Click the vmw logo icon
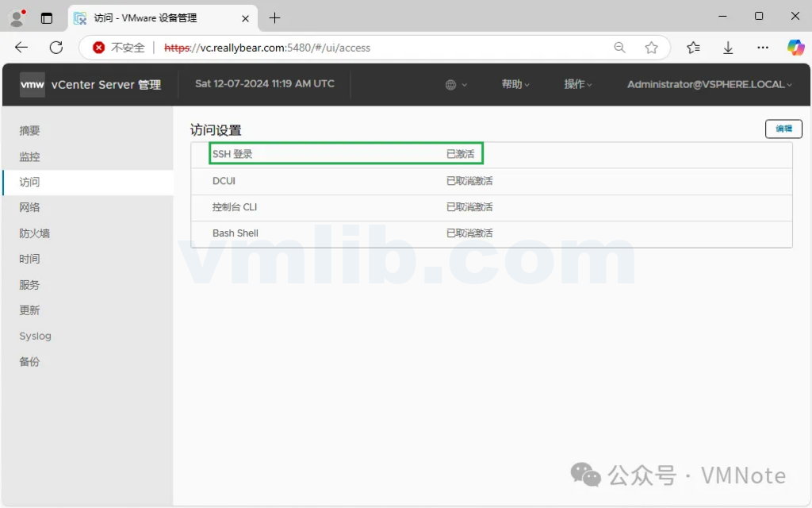 (x=33, y=84)
